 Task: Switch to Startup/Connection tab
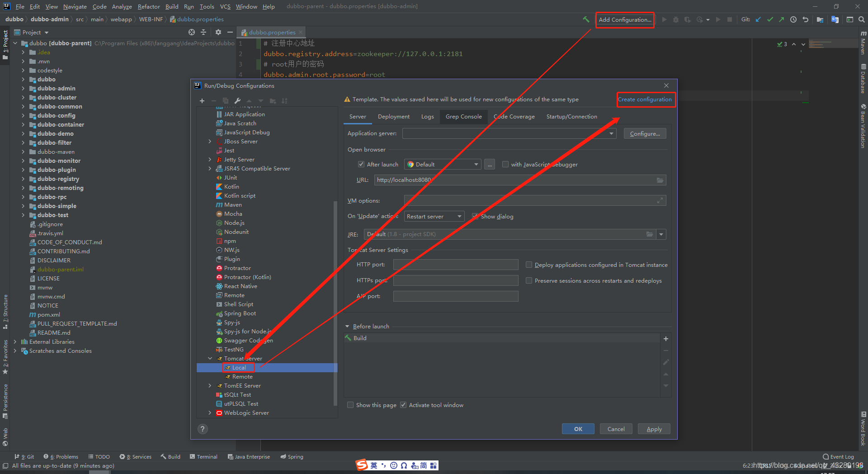pos(571,117)
